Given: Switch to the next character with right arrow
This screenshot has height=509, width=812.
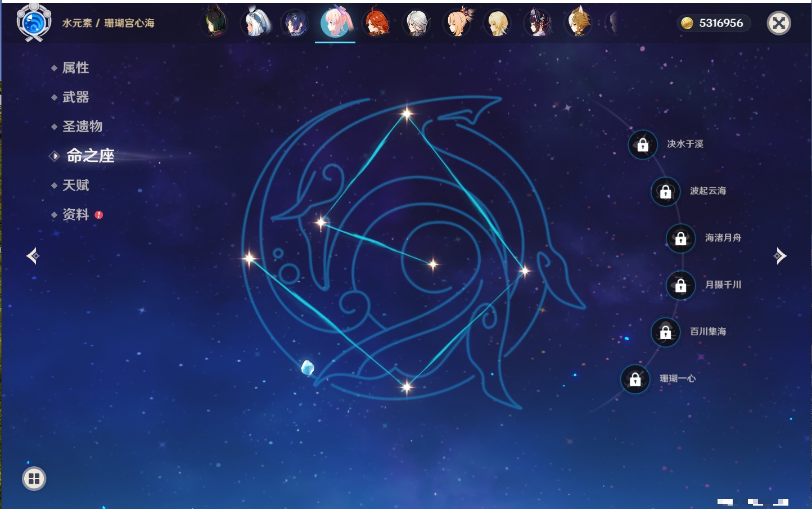Looking at the screenshot, I should 780,256.
